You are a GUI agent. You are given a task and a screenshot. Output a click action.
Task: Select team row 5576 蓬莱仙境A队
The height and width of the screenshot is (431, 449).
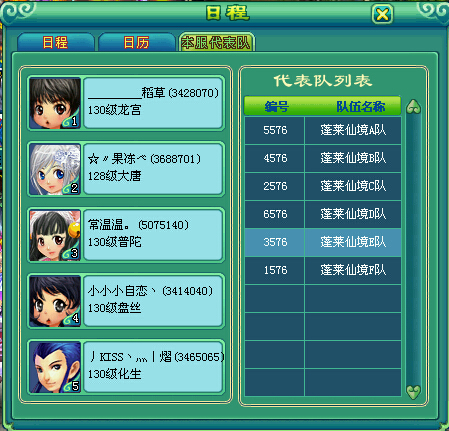(323, 130)
